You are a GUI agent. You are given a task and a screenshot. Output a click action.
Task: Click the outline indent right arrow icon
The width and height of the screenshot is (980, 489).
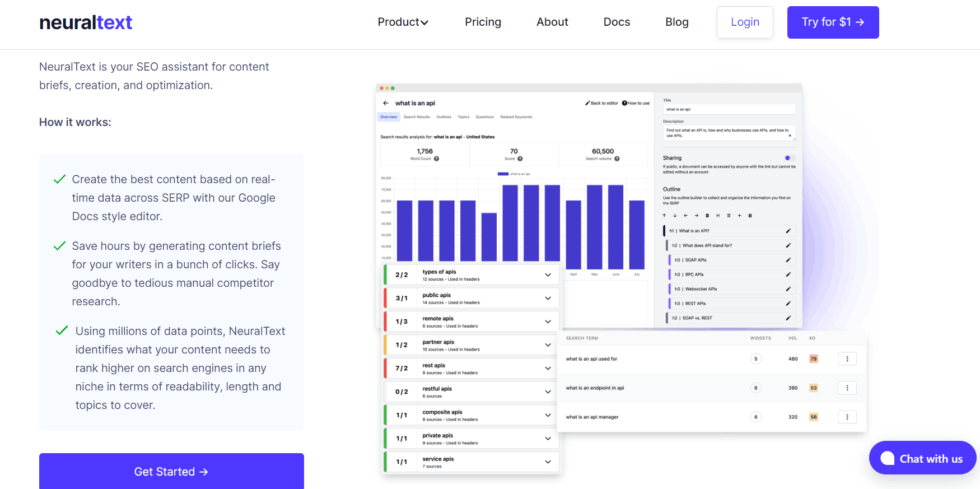click(x=697, y=216)
